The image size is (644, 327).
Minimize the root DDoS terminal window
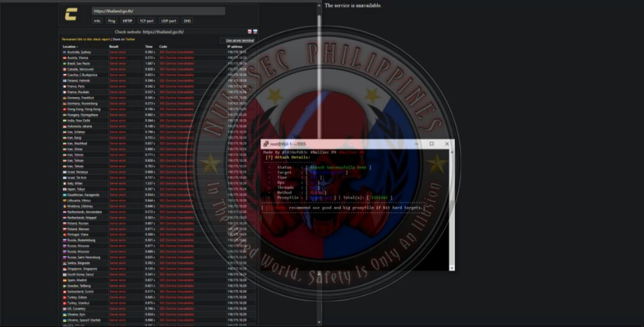coord(417,144)
